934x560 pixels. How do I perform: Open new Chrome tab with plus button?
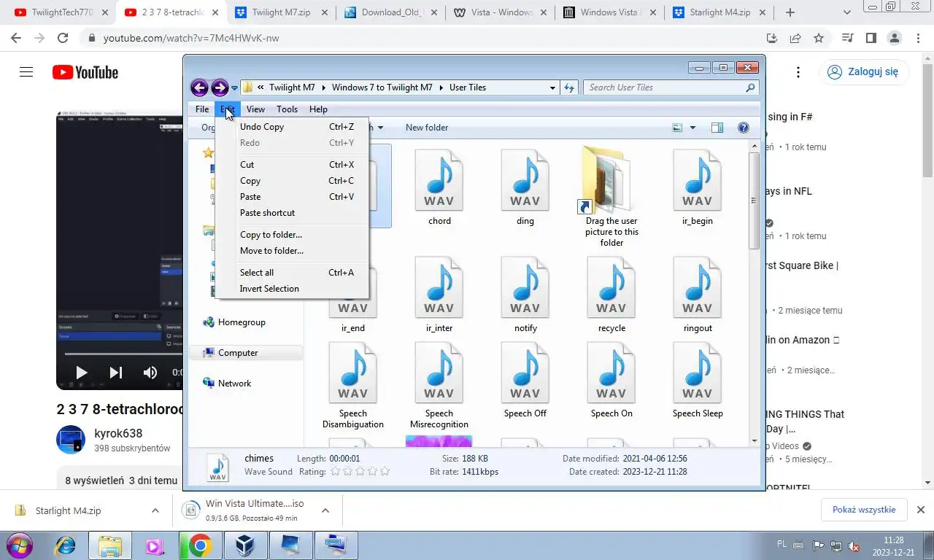click(x=790, y=12)
